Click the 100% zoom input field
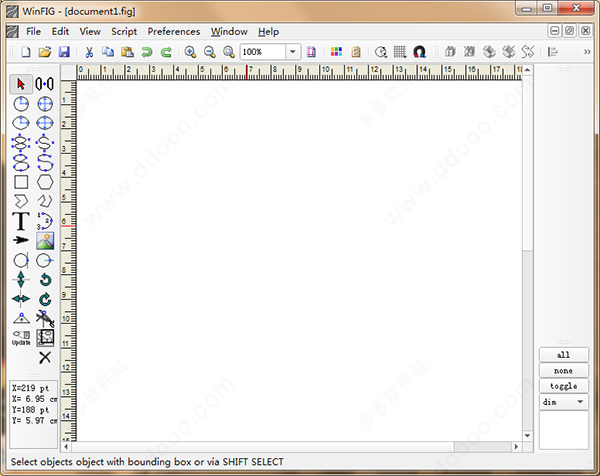Screen dimensions: 600x476 pyautogui.click(x=263, y=52)
